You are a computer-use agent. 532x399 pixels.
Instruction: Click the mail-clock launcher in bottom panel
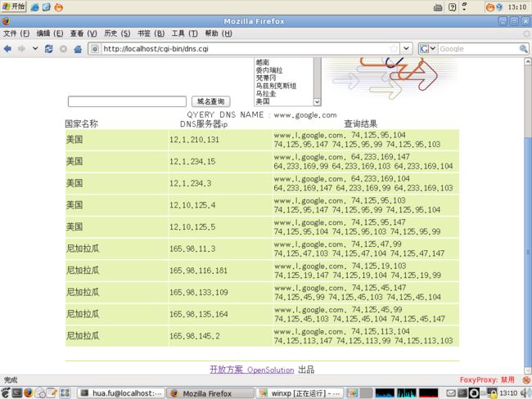tap(40, 393)
